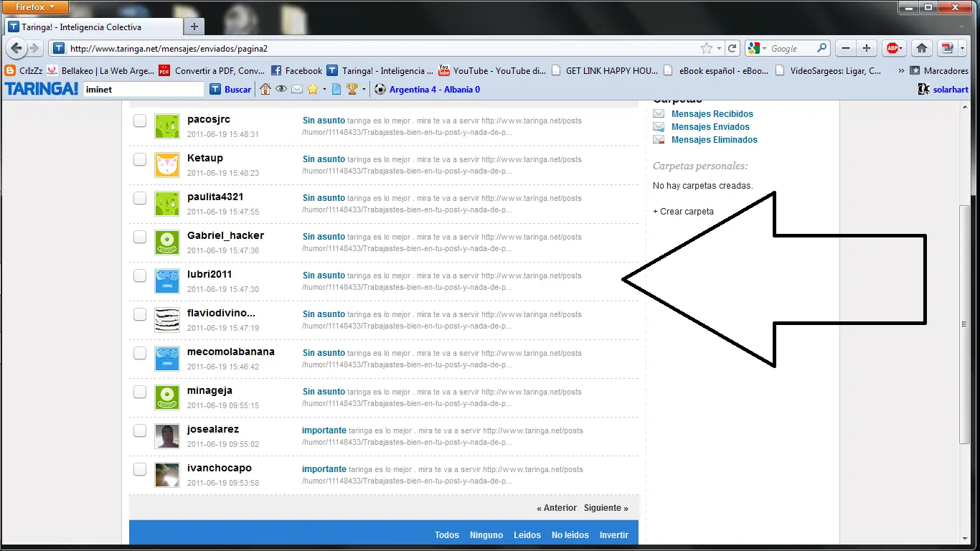The height and width of the screenshot is (551, 980).
Task: Switch to the Taringa! Inteligencia Colectiva tab
Action: click(94, 27)
